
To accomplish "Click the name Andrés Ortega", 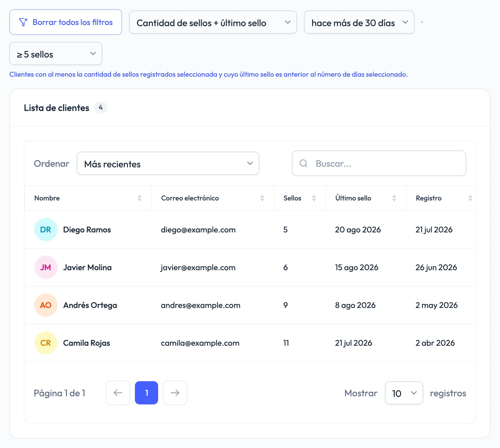I will [x=90, y=305].
